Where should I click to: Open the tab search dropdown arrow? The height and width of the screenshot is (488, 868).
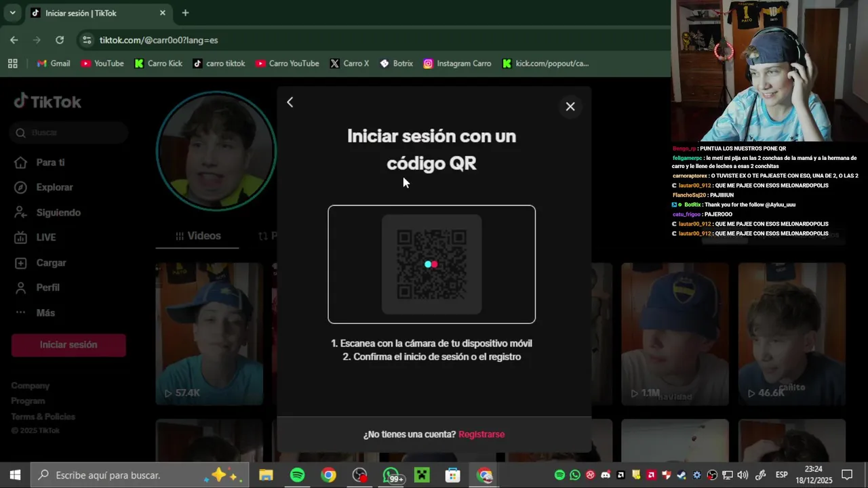pos(12,13)
